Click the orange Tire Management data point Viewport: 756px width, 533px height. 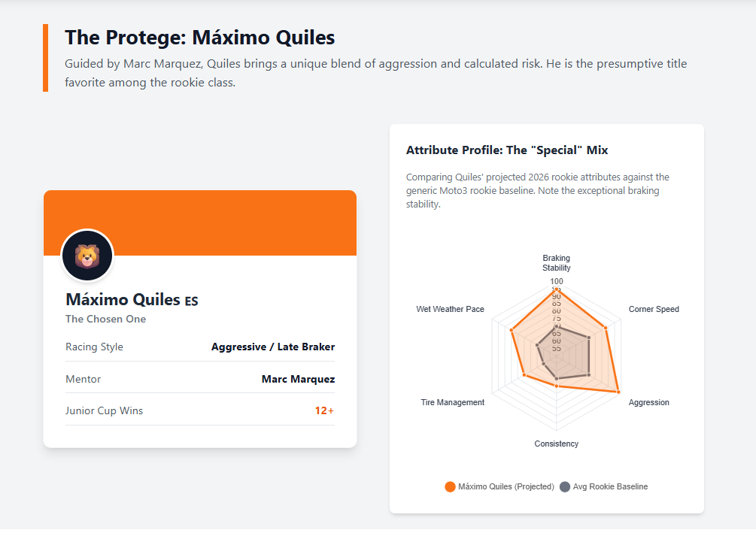(524, 374)
